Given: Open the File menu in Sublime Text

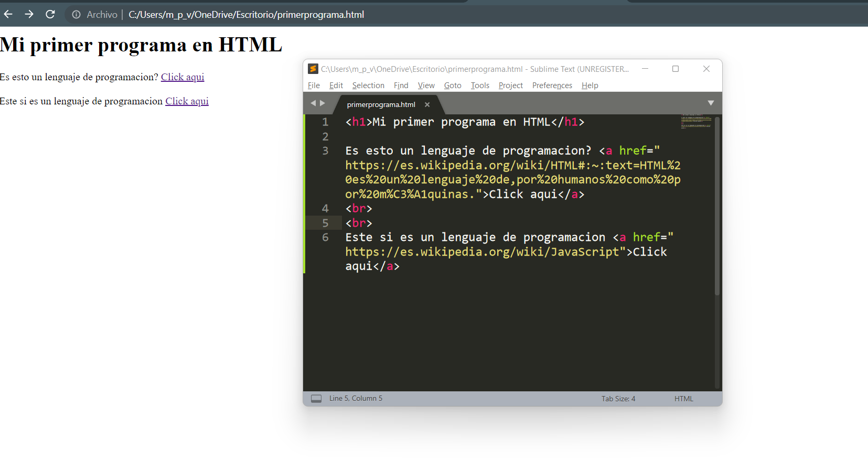Looking at the screenshot, I should pyautogui.click(x=314, y=86).
